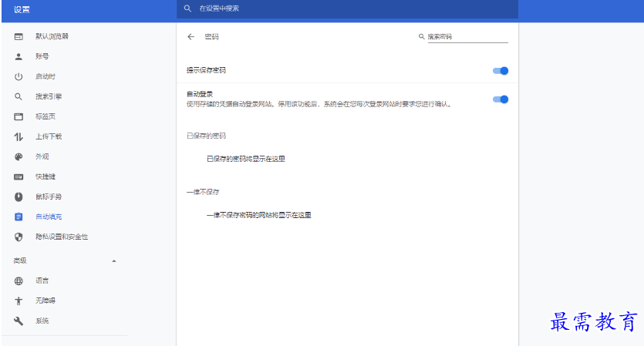The image size is (644, 346).
Task: Go to 语言 settings
Action: click(x=42, y=281)
